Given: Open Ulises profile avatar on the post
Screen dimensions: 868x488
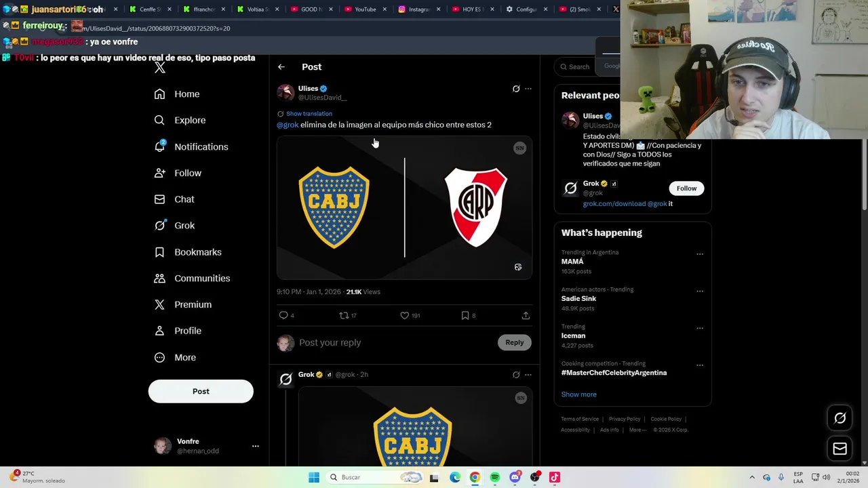Looking at the screenshot, I should click(x=285, y=93).
